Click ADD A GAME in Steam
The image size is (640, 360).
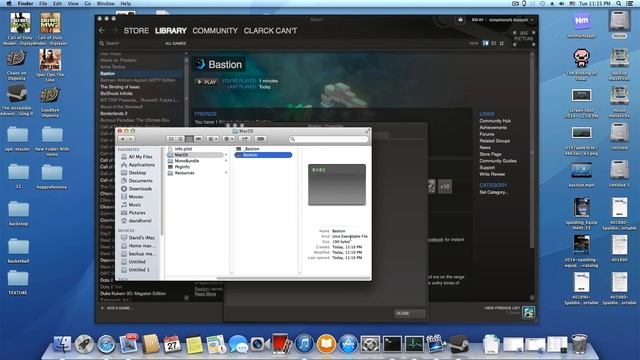click(117, 308)
